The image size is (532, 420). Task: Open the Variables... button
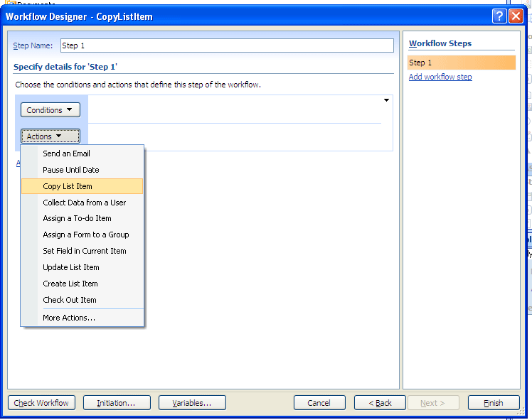[x=192, y=403]
